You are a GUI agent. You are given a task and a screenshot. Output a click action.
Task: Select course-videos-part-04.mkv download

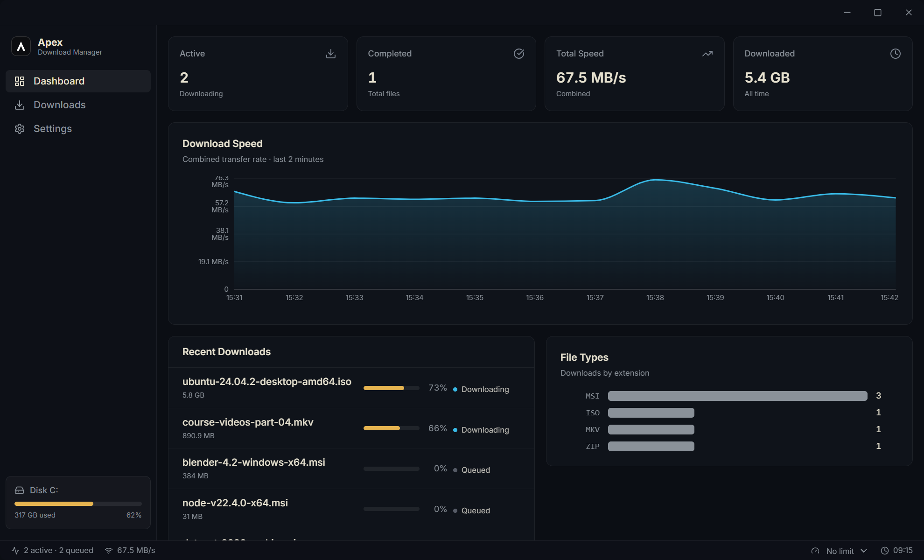point(351,428)
